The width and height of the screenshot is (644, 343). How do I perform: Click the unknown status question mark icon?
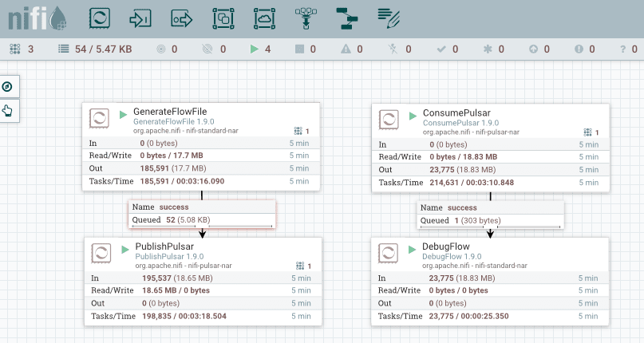622,49
